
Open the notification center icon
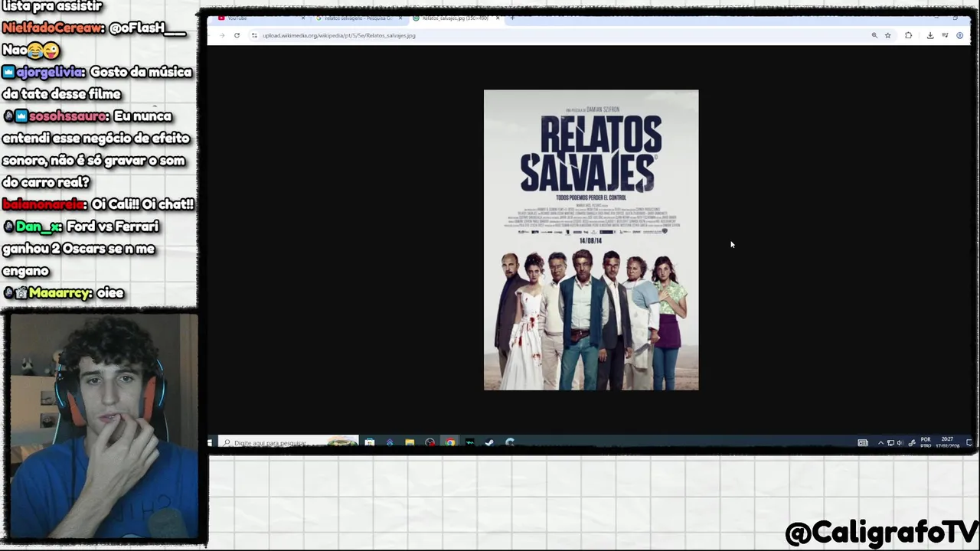coord(969,442)
